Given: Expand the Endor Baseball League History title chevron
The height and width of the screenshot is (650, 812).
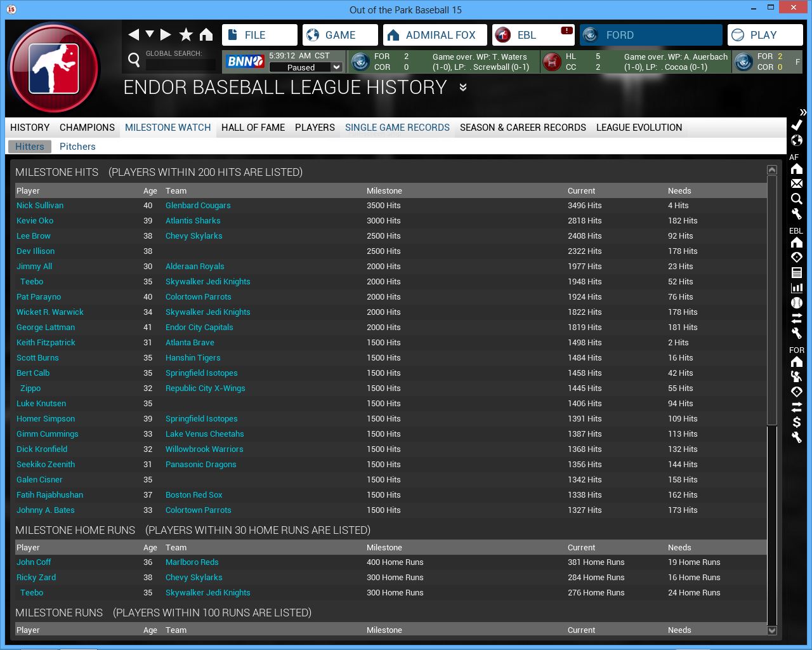Looking at the screenshot, I should pos(463,88).
